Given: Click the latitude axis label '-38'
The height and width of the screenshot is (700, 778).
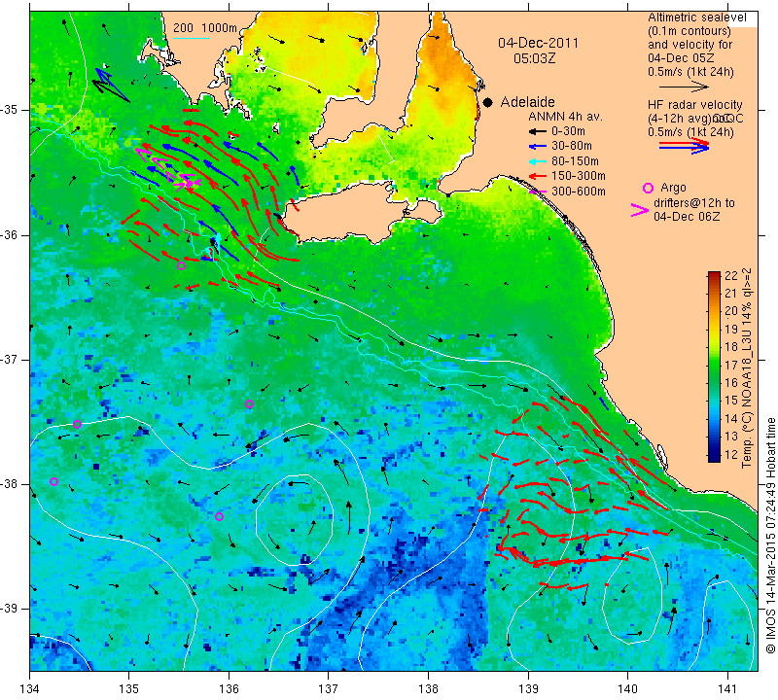Looking at the screenshot, I should tap(10, 484).
